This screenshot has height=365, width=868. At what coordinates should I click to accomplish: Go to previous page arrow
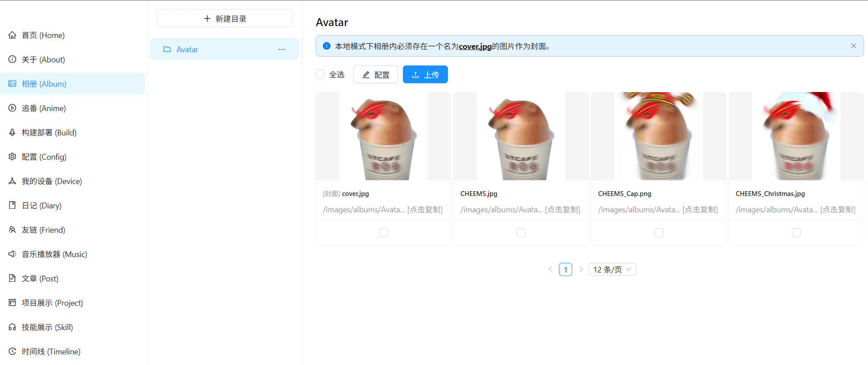point(551,269)
